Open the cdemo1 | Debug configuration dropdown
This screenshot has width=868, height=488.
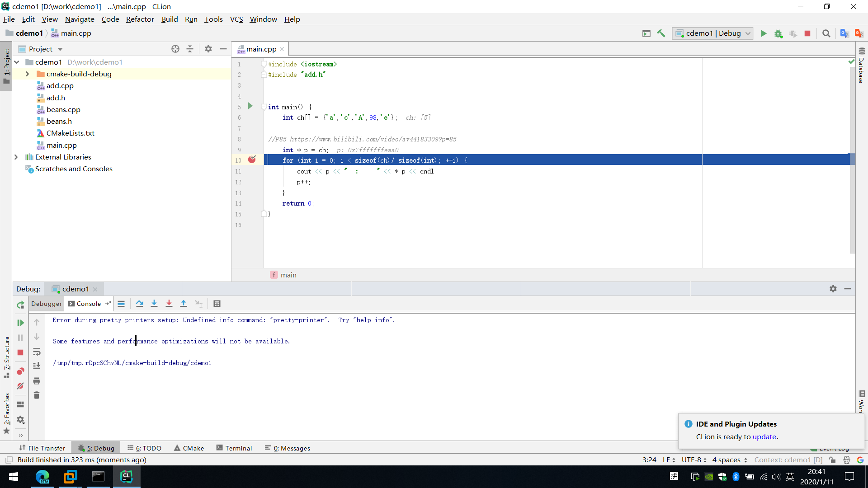pos(712,33)
